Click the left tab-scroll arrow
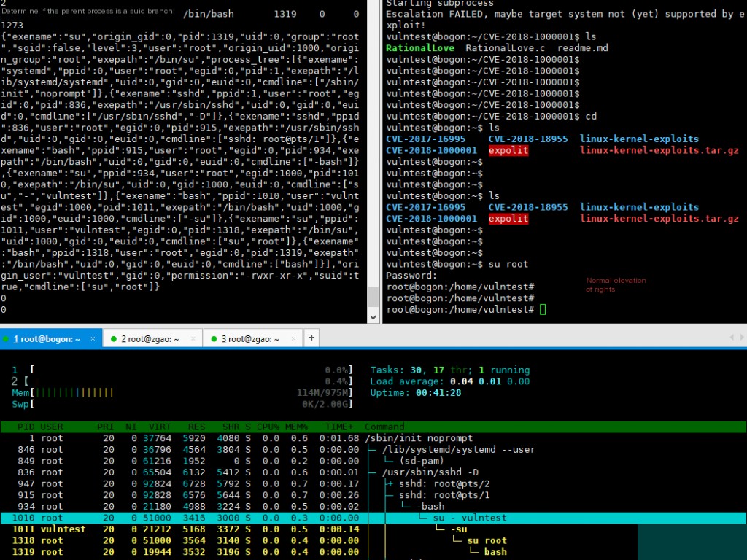Image resolution: width=747 pixels, height=560 pixels. 733,337
